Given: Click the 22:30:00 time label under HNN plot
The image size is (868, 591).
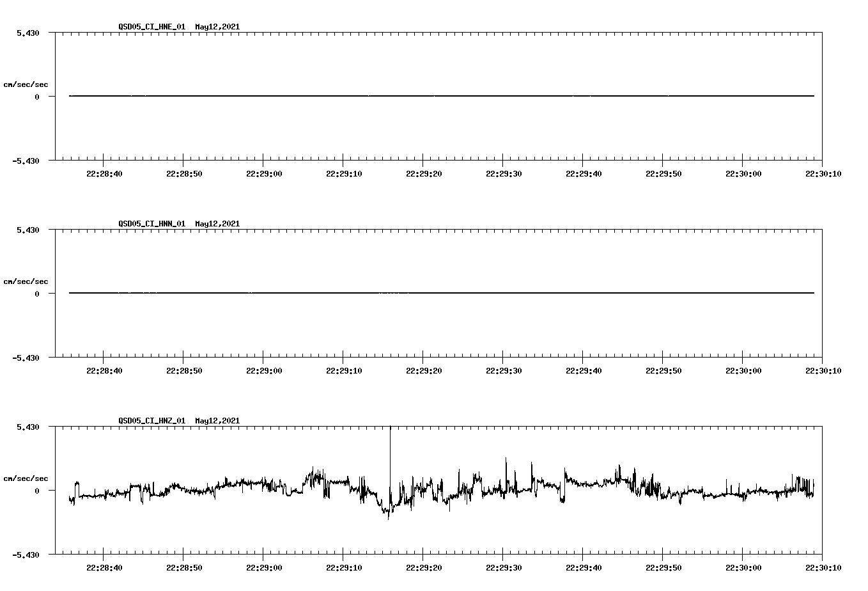Looking at the screenshot, I should [743, 370].
